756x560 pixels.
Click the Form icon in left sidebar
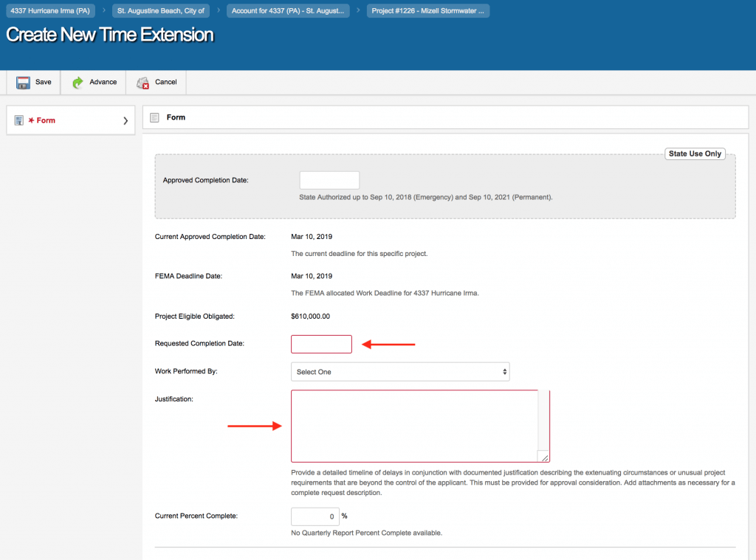click(x=19, y=120)
